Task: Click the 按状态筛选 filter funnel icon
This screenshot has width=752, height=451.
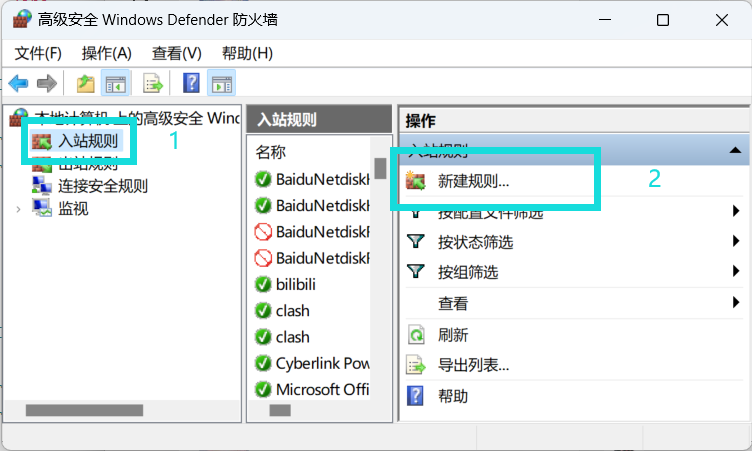Action: tap(416, 242)
